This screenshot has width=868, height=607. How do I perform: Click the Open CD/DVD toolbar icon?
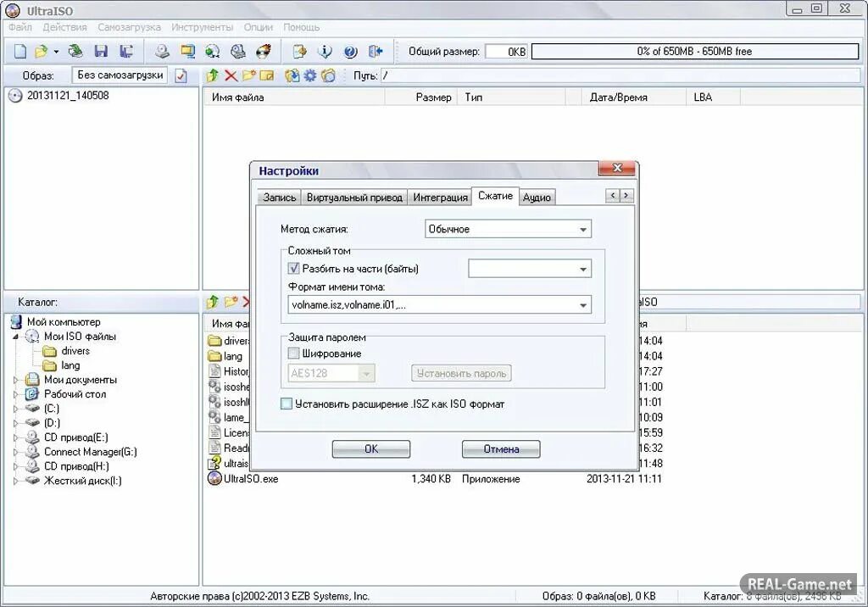pos(75,52)
